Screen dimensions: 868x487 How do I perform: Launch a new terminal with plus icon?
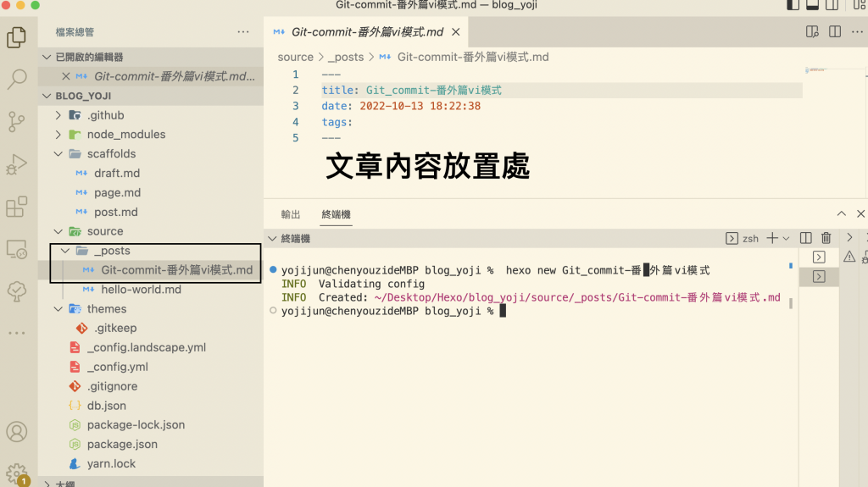point(772,238)
